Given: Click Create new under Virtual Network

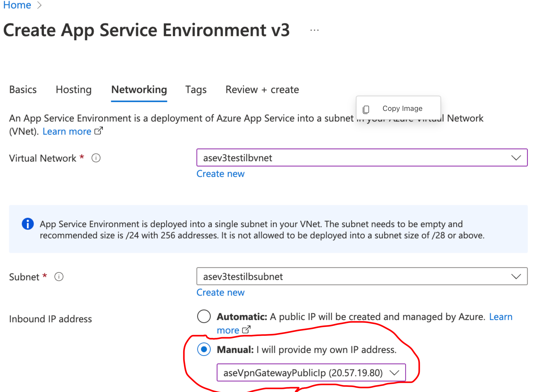Looking at the screenshot, I should pyautogui.click(x=220, y=174).
